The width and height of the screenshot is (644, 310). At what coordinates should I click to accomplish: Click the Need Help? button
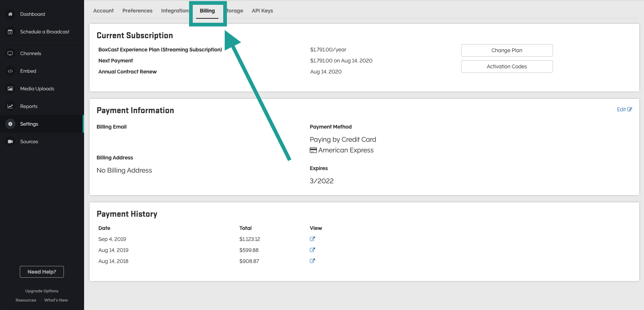(42, 272)
